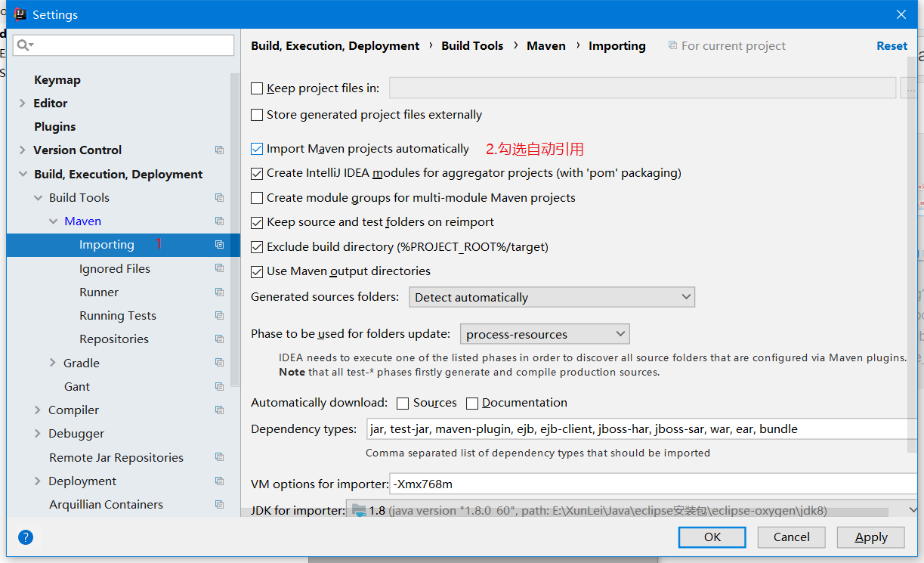Select Keymap in settings tree

pos(57,80)
